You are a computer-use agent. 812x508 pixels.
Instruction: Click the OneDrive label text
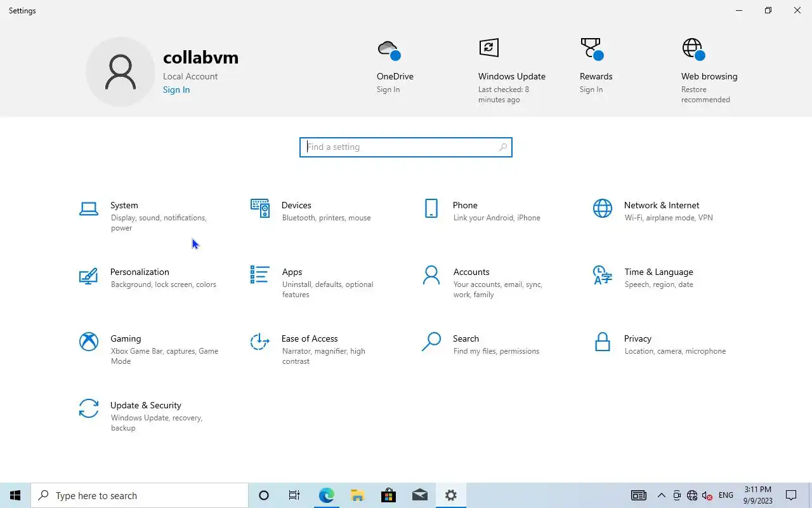pos(395,76)
